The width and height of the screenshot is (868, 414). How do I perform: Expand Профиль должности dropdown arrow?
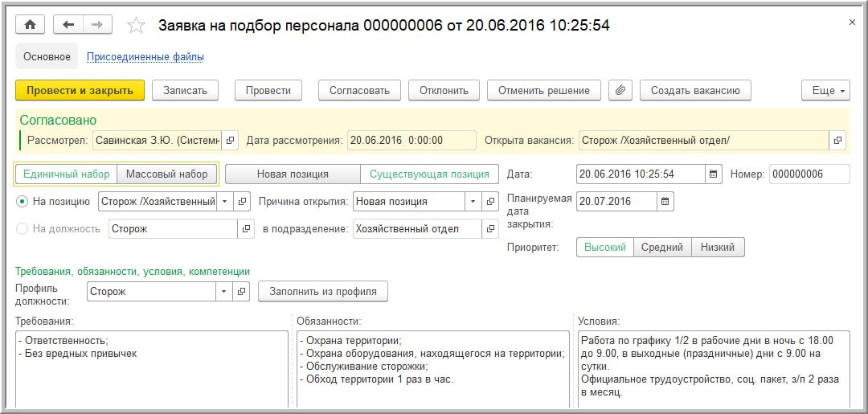click(x=224, y=291)
